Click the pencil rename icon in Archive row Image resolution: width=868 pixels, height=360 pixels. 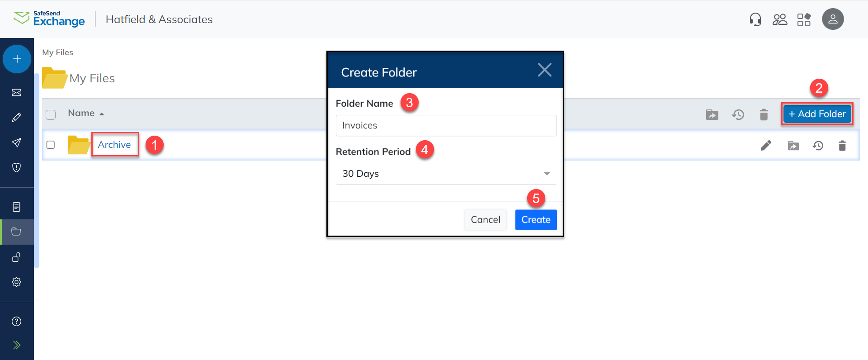766,146
